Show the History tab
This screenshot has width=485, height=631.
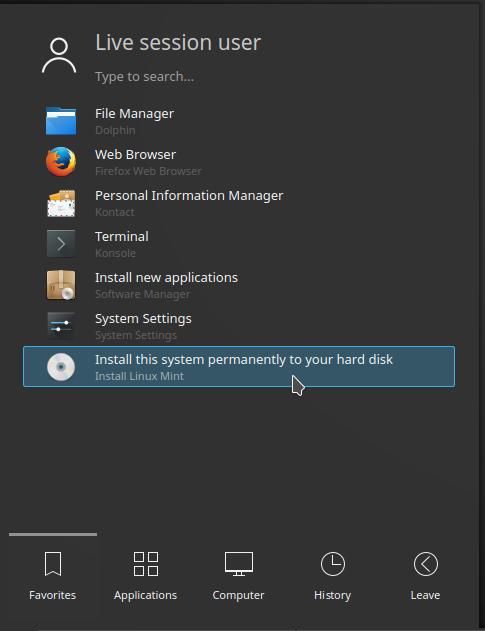click(x=332, y=576)
